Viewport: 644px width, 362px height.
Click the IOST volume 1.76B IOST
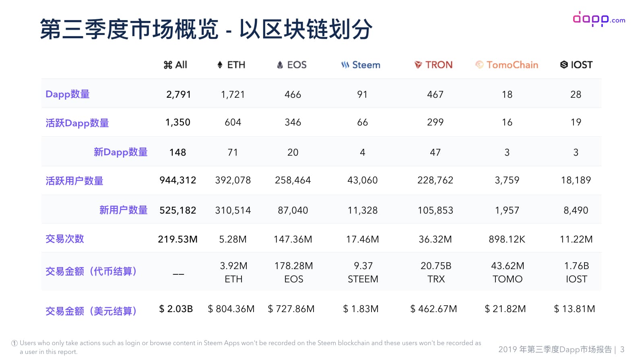tap(576, 272)
